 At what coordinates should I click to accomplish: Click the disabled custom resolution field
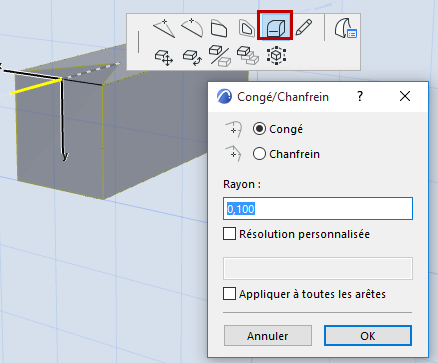pyautogui.click(x=318, y=268)
